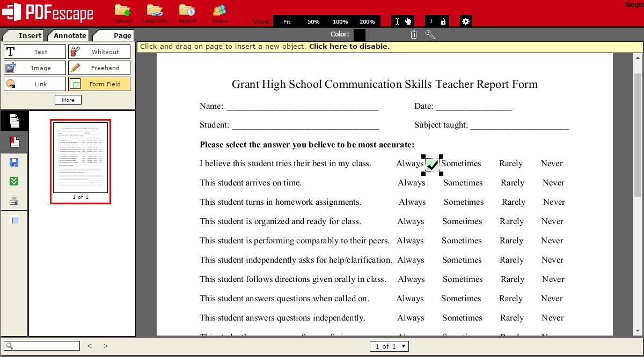This screenshot has height=357, width=644.
Task: Click the 'Date:' blank line
Action: click(474, 107)
